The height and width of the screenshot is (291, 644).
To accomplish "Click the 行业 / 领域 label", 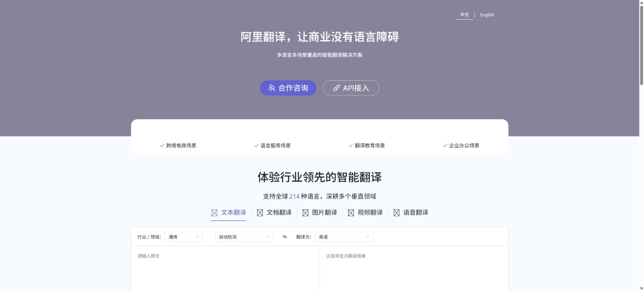I will [x=149, y=237].
